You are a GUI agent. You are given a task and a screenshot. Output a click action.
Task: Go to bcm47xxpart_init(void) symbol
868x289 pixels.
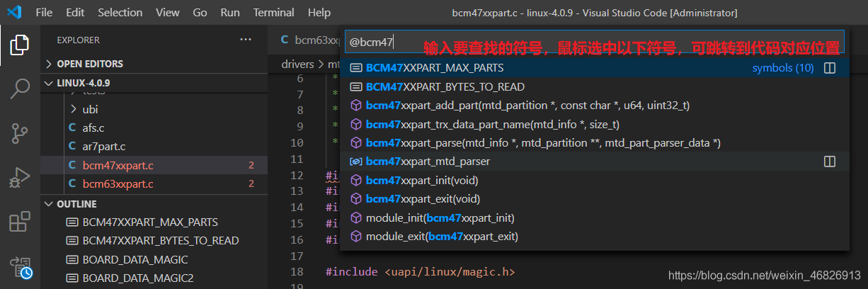(x=595, y=180)
